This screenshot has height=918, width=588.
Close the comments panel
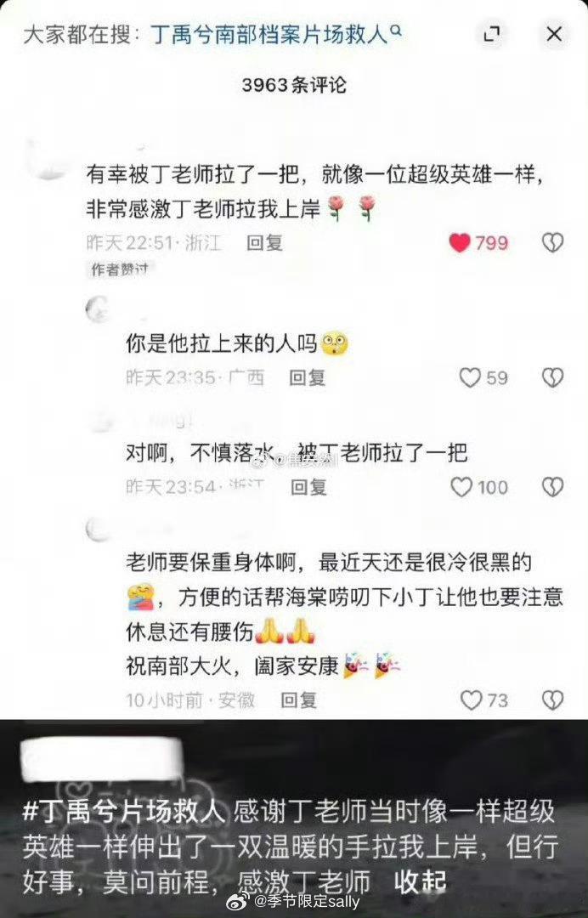pos(553,34)
